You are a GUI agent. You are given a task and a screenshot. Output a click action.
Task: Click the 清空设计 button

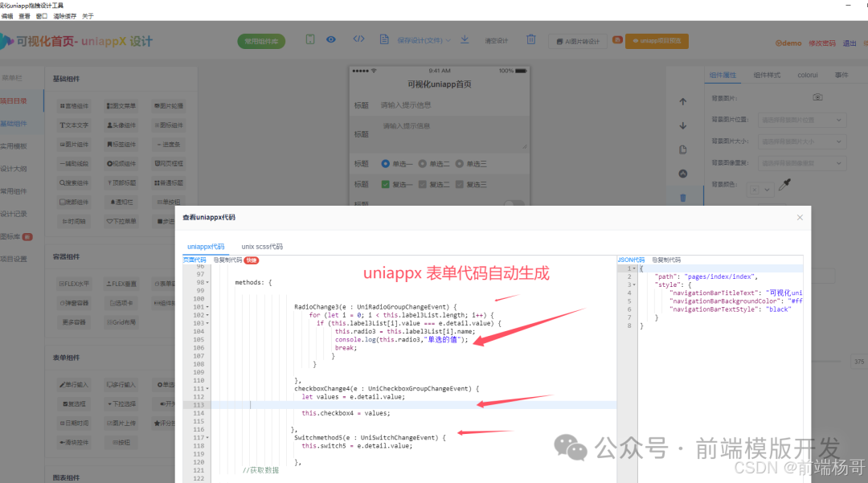pos(496,41)
